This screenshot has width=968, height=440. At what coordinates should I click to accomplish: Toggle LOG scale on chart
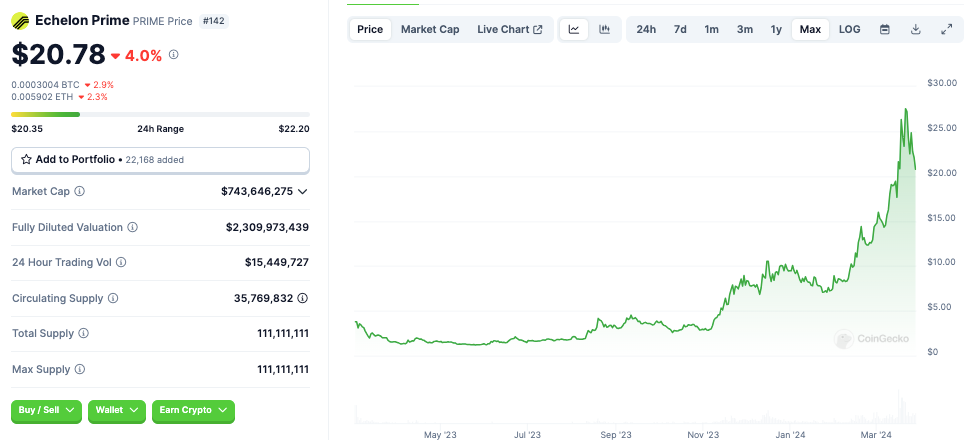tap(849, 29)
